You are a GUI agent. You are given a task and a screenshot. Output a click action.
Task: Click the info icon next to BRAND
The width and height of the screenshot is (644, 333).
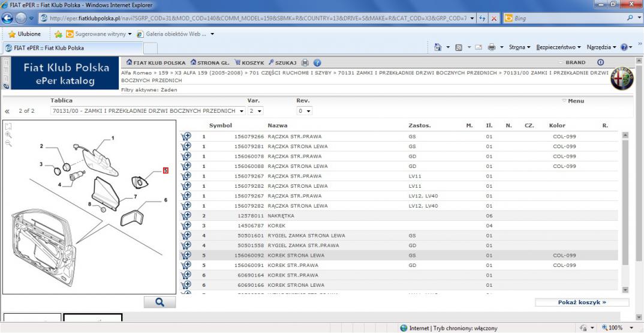(x=601, y=63)
